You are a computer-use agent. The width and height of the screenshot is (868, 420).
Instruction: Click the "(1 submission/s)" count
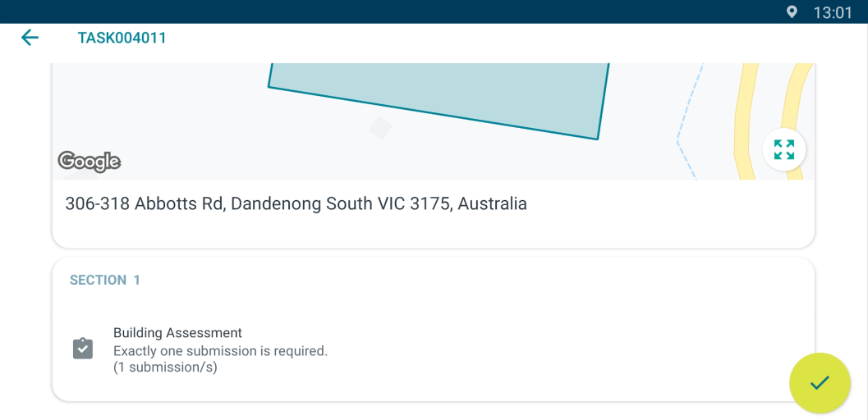coord(165,367)
